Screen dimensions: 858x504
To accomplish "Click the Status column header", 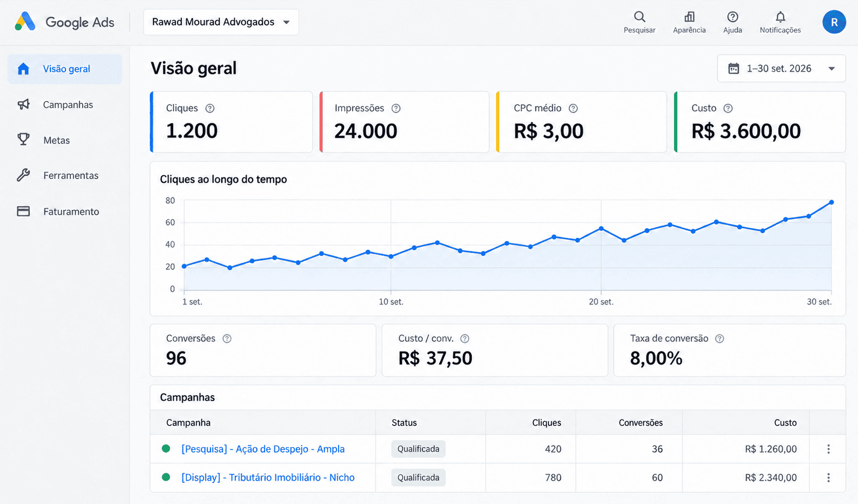I will point(404,423).
